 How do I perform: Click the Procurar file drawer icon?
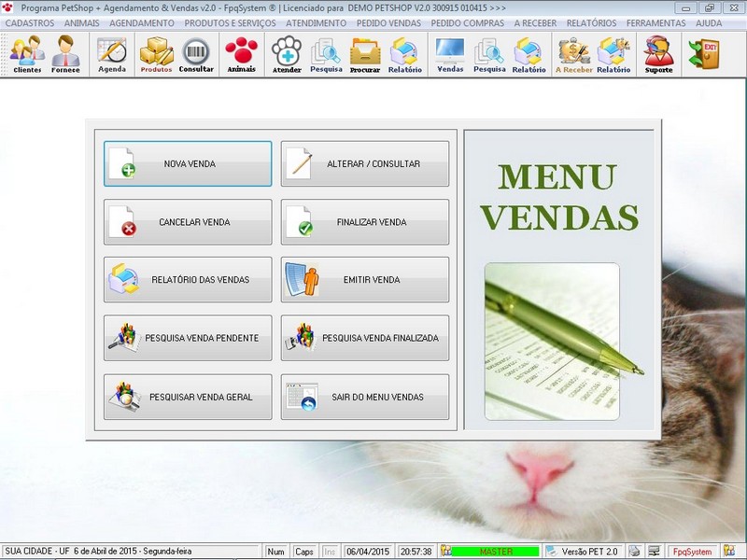[365, 55]
